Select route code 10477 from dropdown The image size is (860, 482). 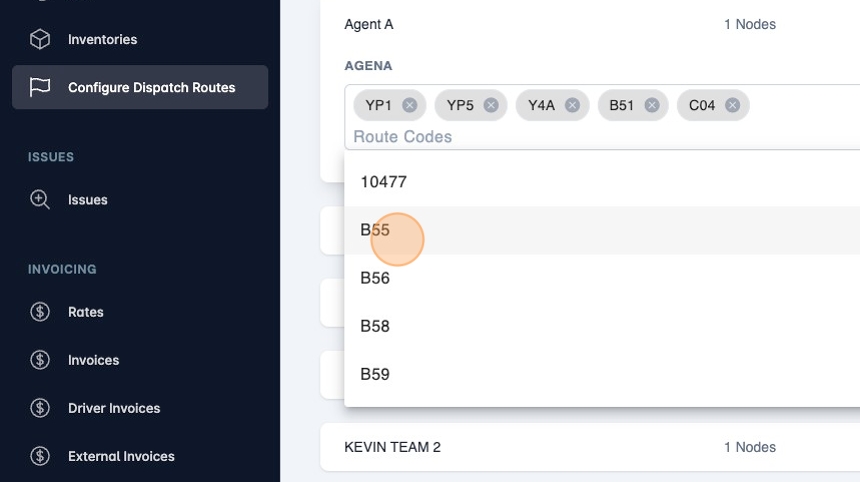point(384,182)
